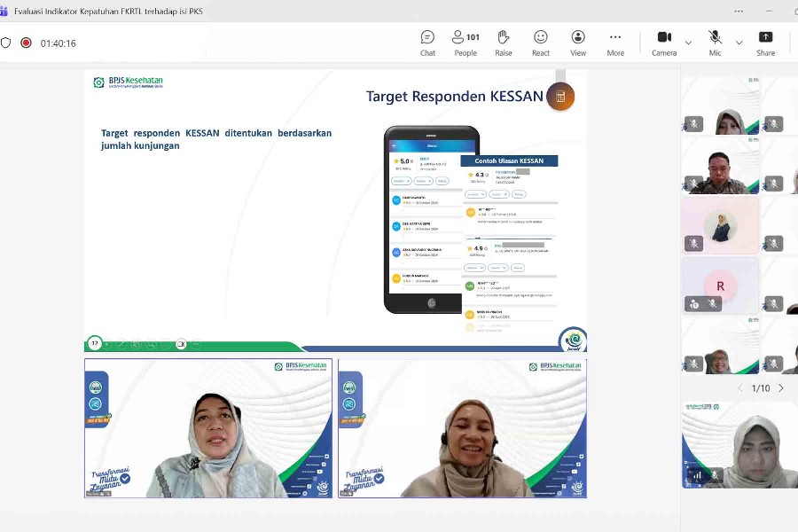Expand the Camera device options chevron
798x532 pixels.
click(688, 43)
